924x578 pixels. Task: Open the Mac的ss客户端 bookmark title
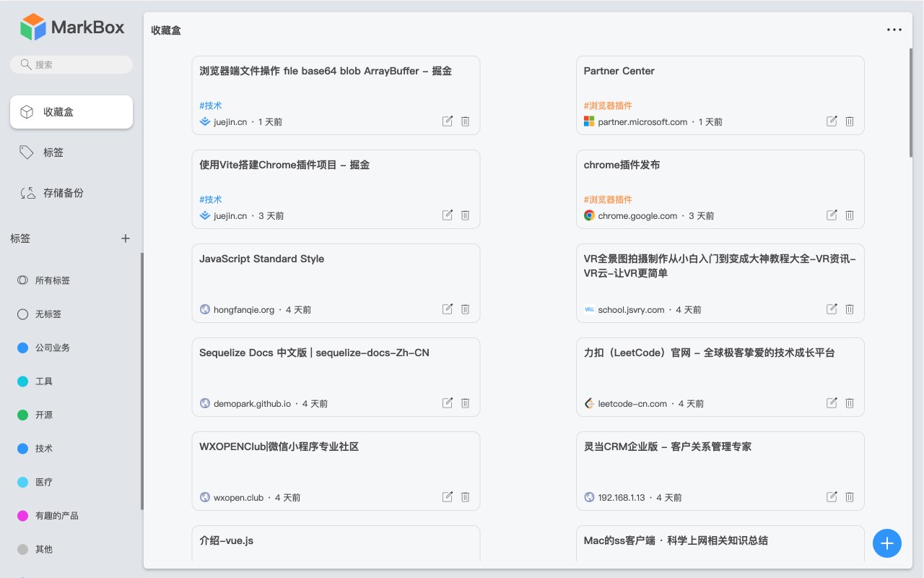(x=676, y=540)
